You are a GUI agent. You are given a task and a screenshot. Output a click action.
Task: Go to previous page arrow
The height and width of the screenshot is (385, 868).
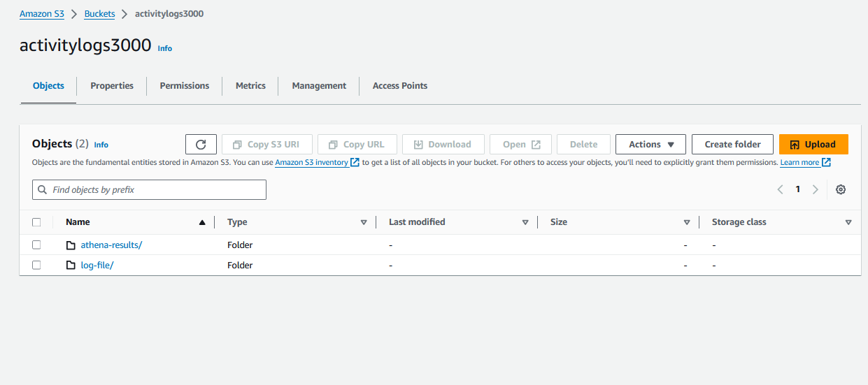(781, 189)
